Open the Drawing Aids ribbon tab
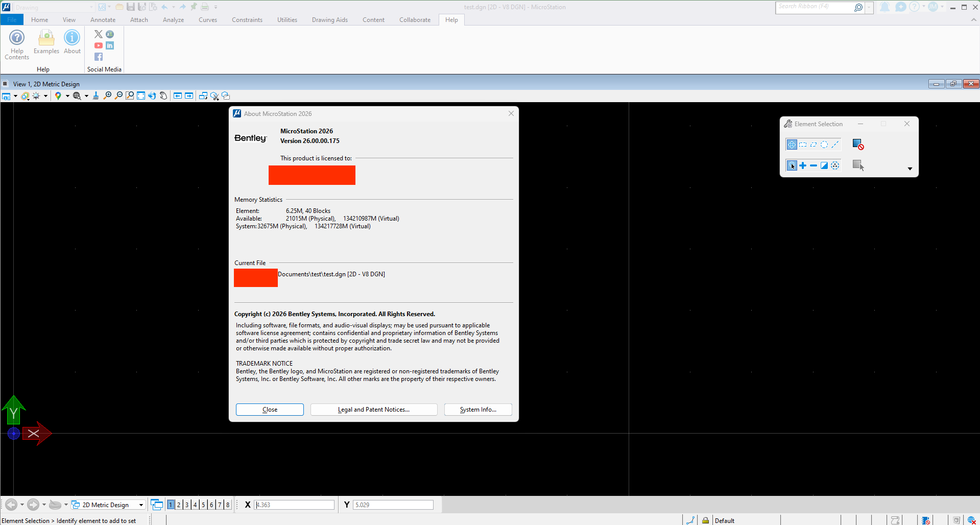Viewport: 980px width, 525px height. [x=329, y=20]
